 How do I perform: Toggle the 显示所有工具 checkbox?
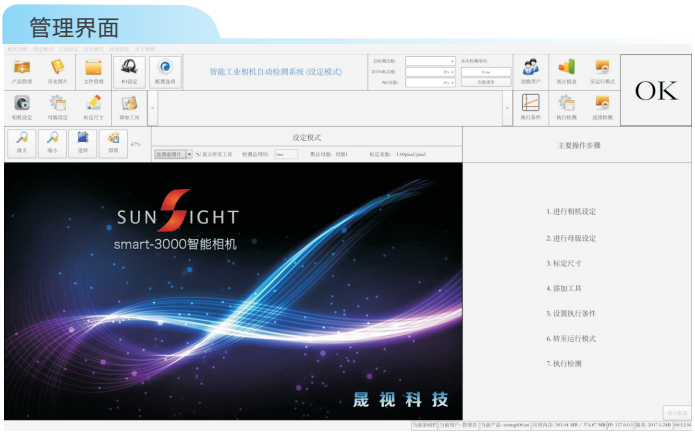click(198, 155)
